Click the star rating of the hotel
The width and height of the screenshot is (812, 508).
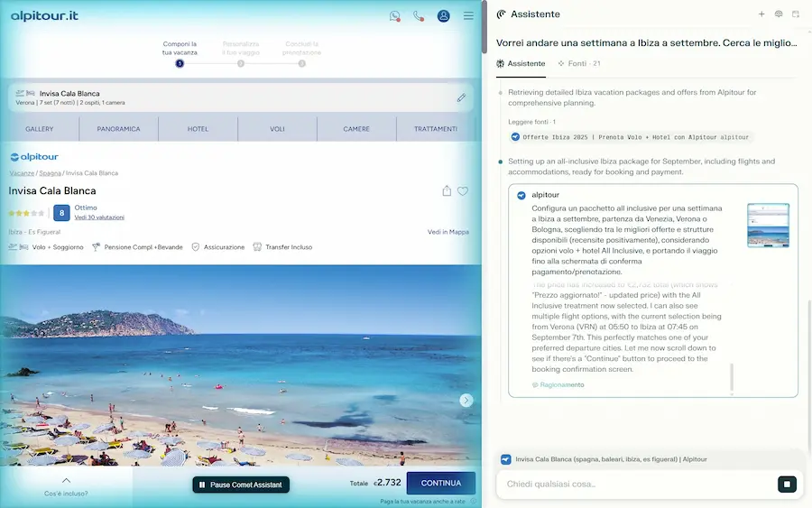point(26,213)
